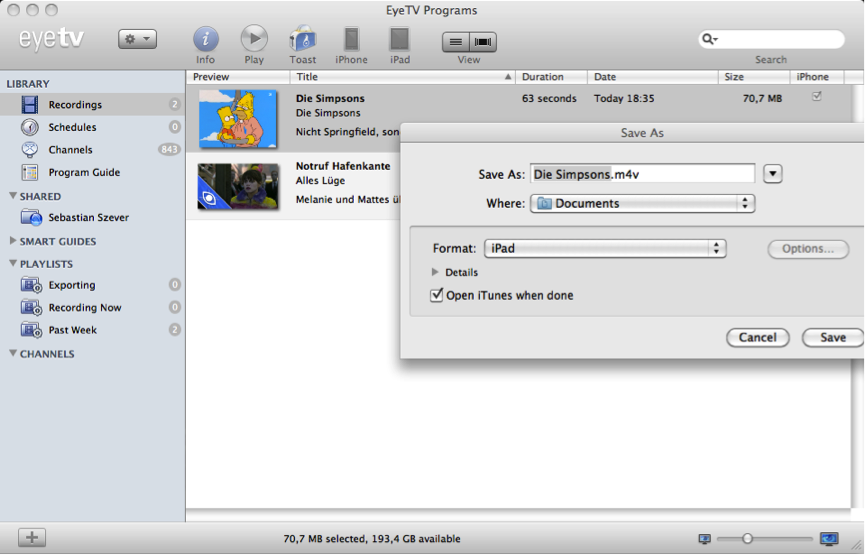Click the Today 18:35 date cell
Screen dimensions: 865x555
(624, 99)
